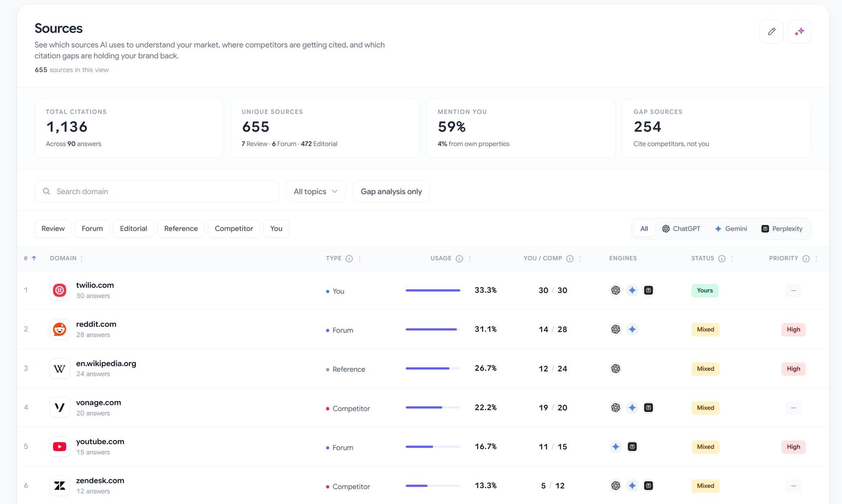Screen dimensions: 842x504
Task: Click the pencil edit icon button
Action: [x=771, y=32]
